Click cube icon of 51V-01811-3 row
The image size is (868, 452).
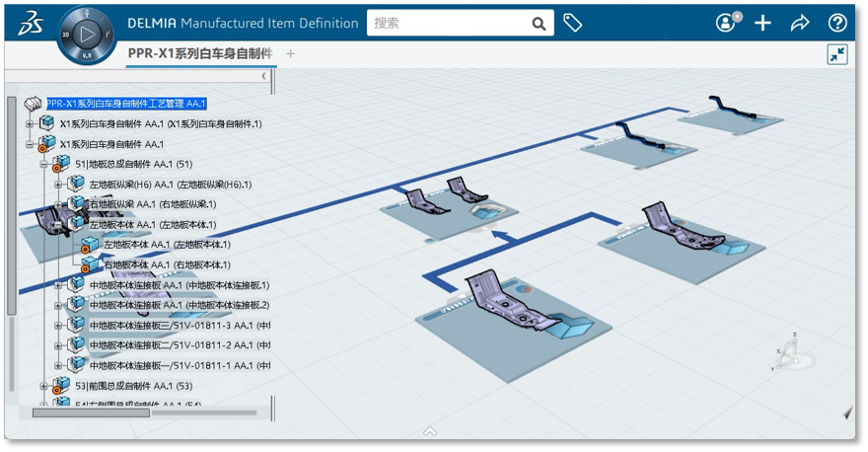point(76,324)
